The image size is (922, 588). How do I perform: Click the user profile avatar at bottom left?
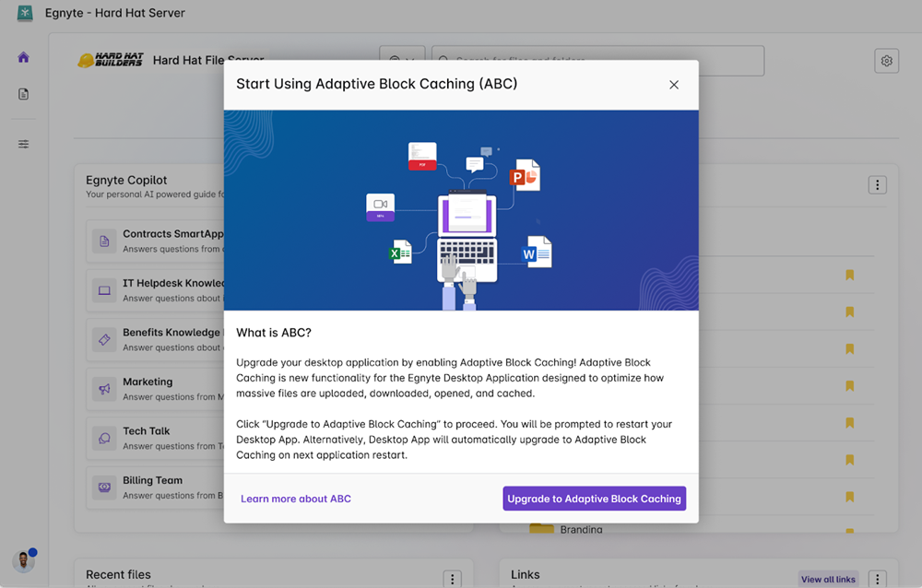click(24, 561)
